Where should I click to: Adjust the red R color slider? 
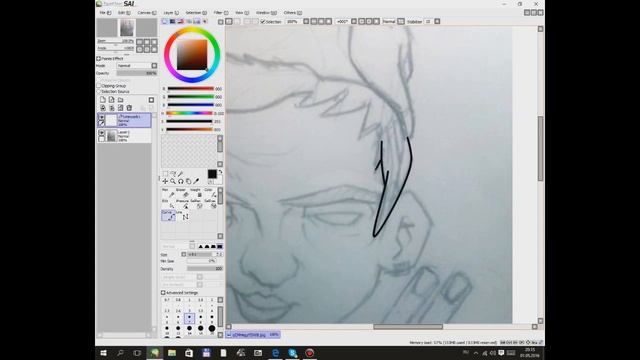coord(190,89)
